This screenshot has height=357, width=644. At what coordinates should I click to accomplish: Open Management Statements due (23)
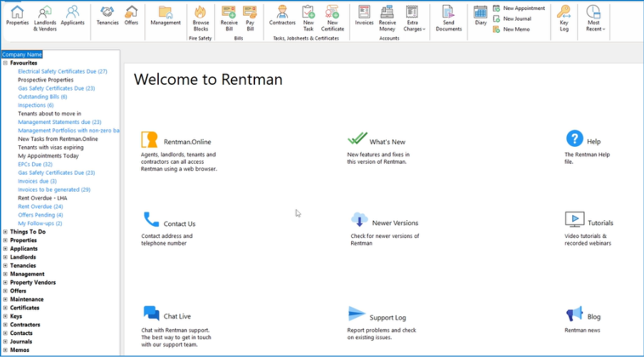pos(60,122)
